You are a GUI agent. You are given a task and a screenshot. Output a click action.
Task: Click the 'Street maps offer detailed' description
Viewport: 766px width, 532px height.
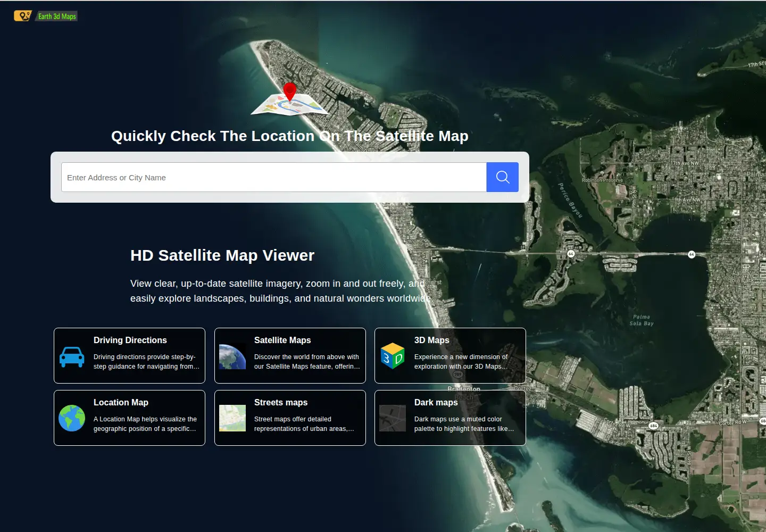pyautogui.click(x=304, y=424)
